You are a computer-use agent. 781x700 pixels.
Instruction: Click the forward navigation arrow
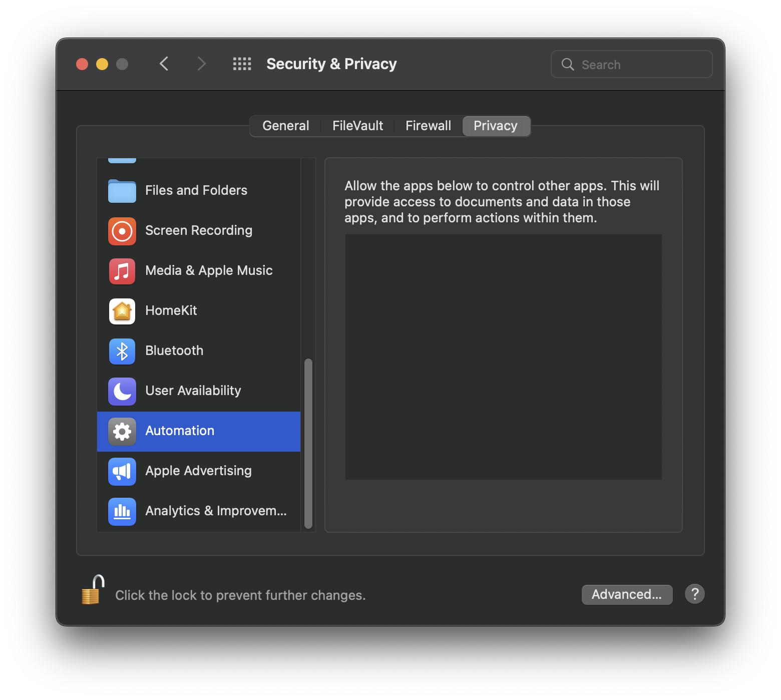coord(201,64)
